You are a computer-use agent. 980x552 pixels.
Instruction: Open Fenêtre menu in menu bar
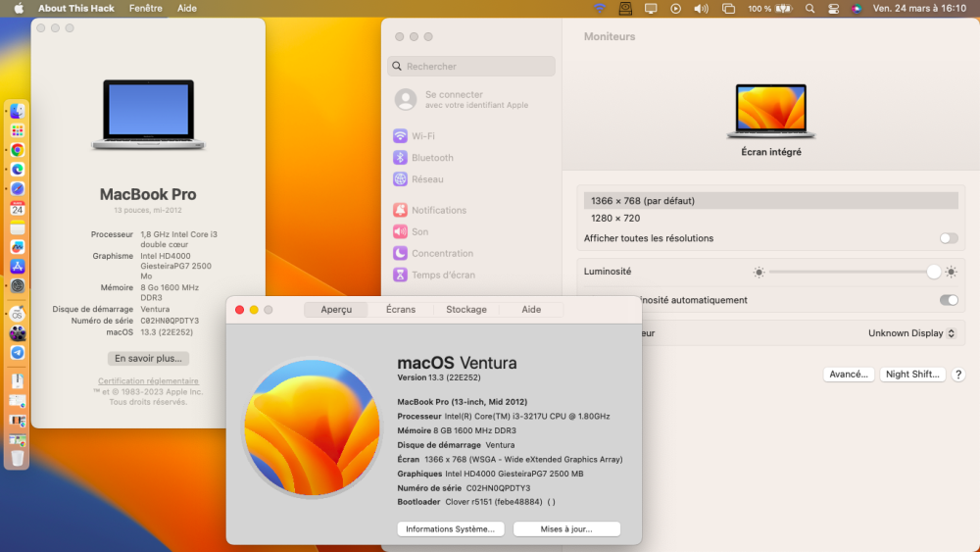(x=146, y=8)
